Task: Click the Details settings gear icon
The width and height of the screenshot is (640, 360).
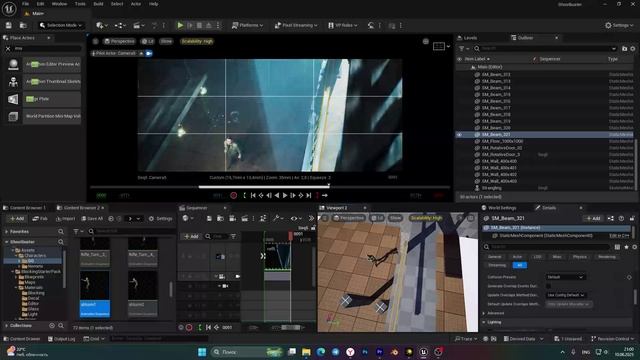Action: coord(635,247)
